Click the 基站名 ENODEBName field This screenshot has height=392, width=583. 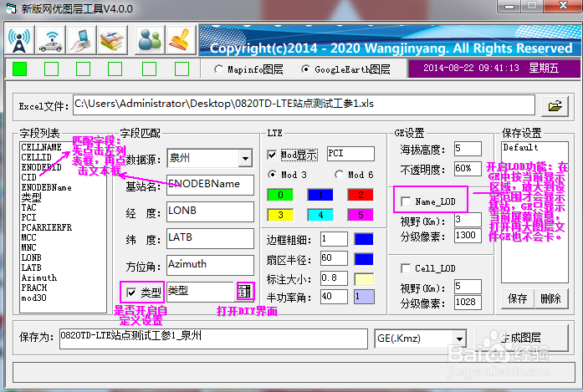[210, 185]
